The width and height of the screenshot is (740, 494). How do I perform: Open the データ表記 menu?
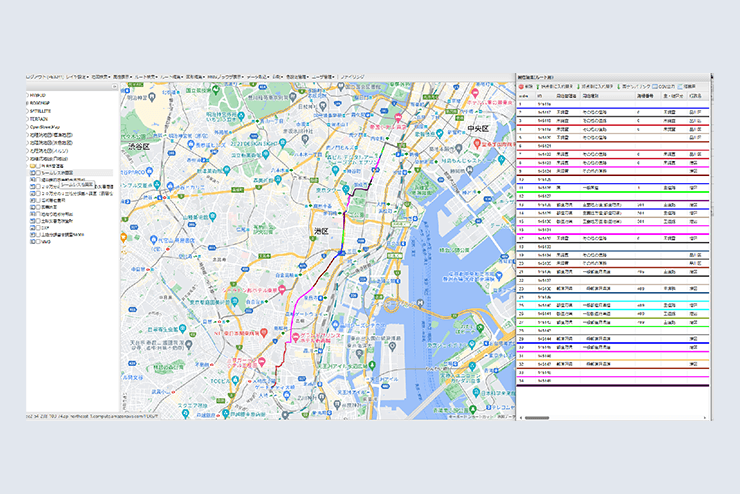click(258, 76)
